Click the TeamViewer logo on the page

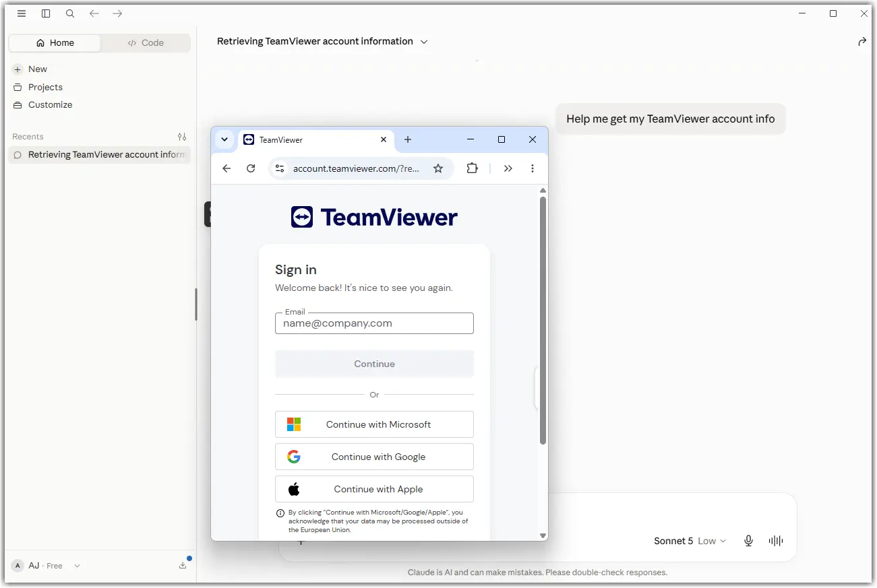[374, 217]
